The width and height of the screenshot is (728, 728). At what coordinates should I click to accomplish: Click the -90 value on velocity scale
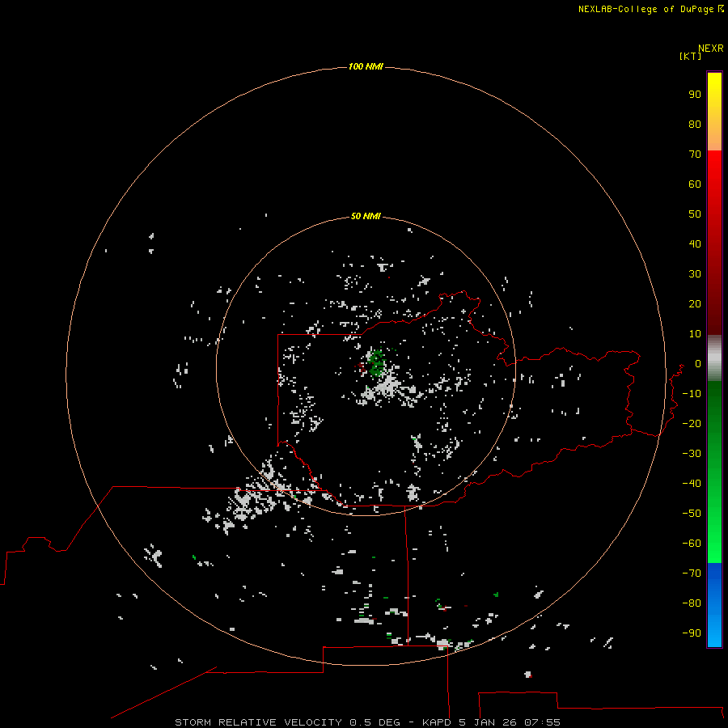coord(692,633)
